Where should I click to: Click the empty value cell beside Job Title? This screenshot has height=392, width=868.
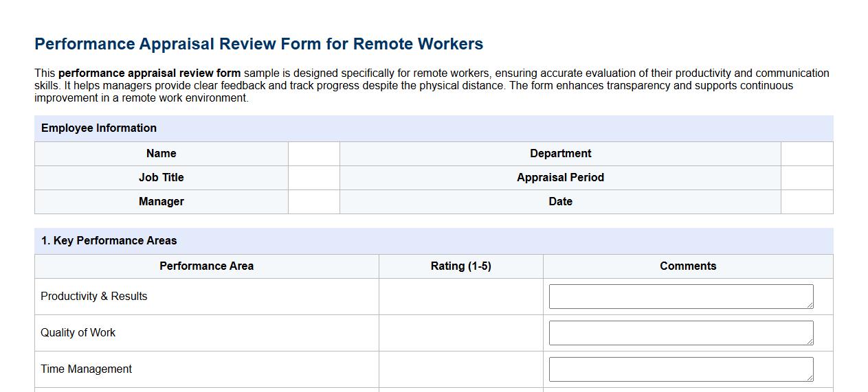coord(314,178)
